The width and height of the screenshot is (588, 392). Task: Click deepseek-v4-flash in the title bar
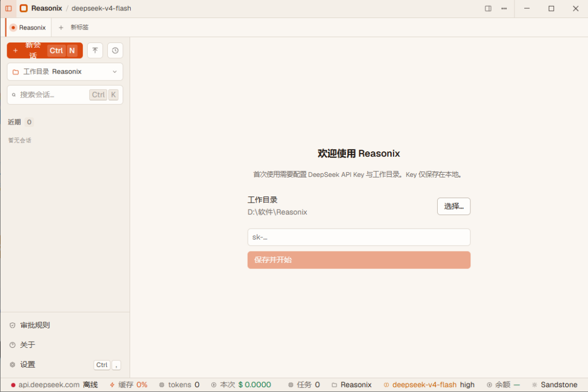coord(101,8)
